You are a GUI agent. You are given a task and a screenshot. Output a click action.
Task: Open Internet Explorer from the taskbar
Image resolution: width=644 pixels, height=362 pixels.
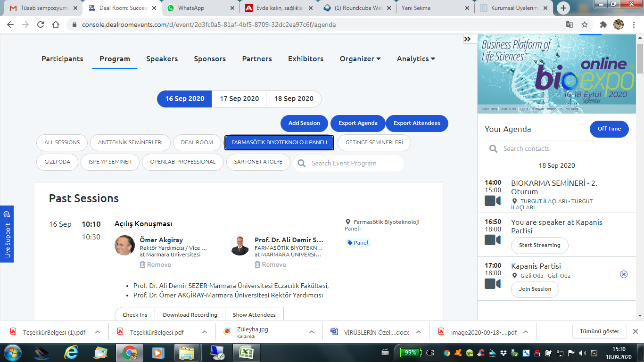(x=72, y=352)
